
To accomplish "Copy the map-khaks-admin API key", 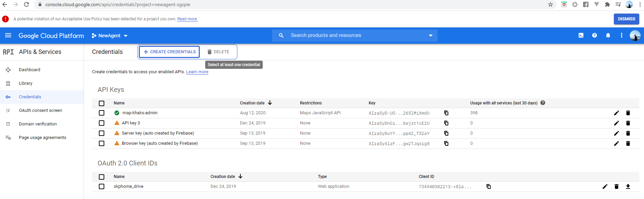I will [x=446, y=113].
